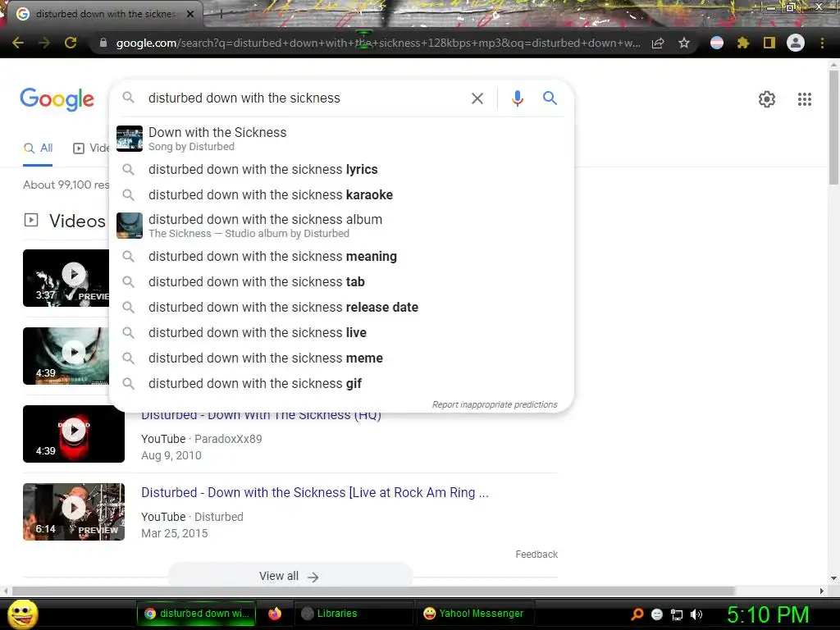Click the URL in address bar
The image size is (840, 630).
[378, 43]
